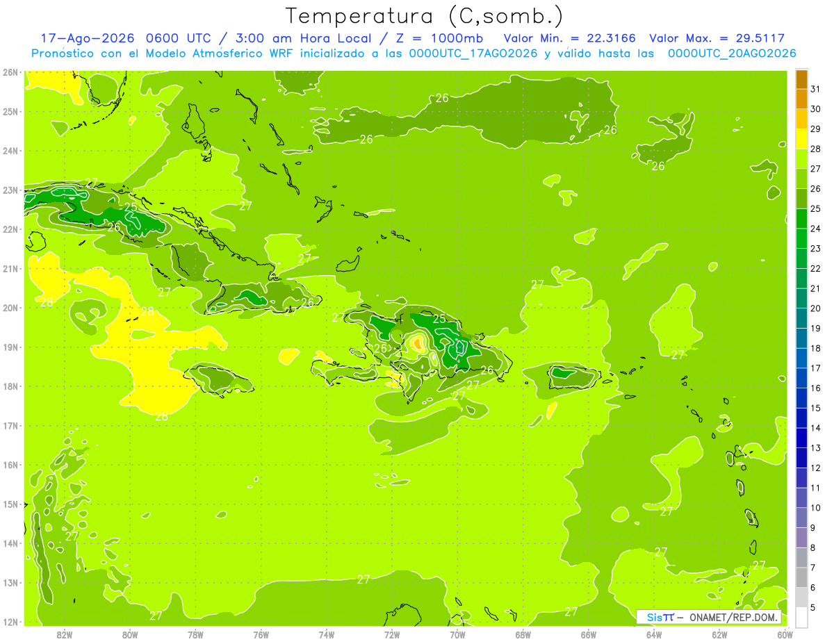Click the "62W" longitude axis label

pos(720,634)
